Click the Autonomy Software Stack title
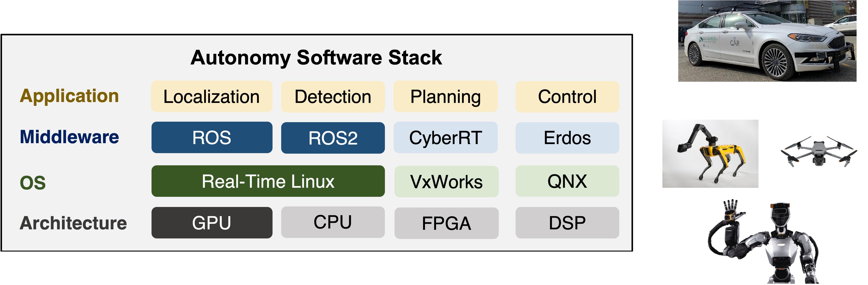Image resolution: width=868 pixels, height=285 pixels. click(316, 57)
